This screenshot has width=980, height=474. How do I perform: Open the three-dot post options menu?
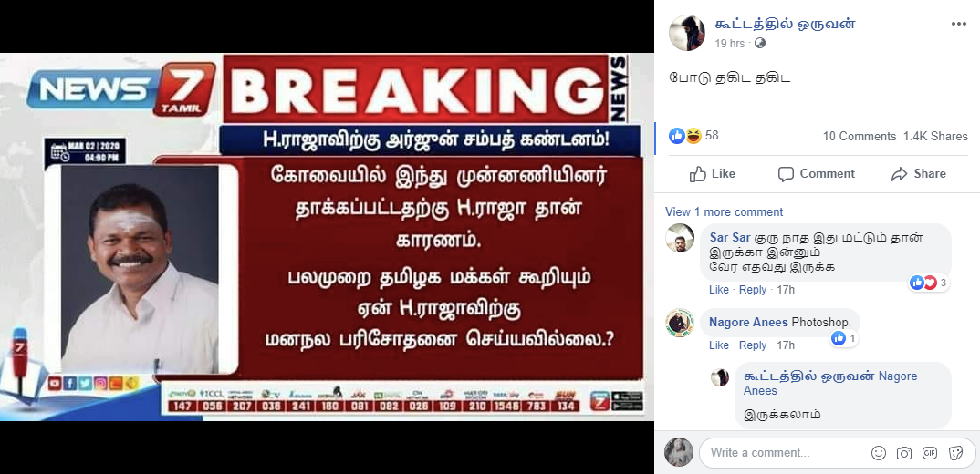(x=959, y=24)
